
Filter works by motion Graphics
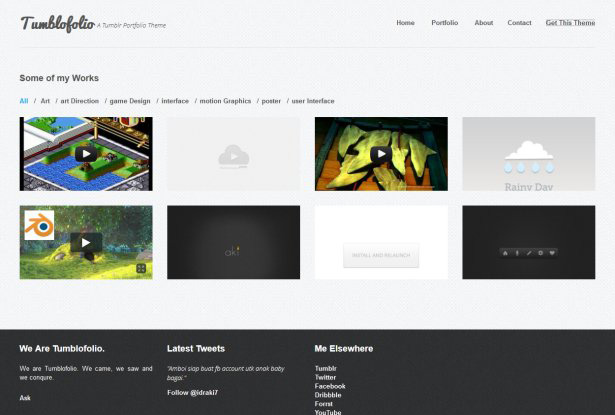tap(225, 101)
